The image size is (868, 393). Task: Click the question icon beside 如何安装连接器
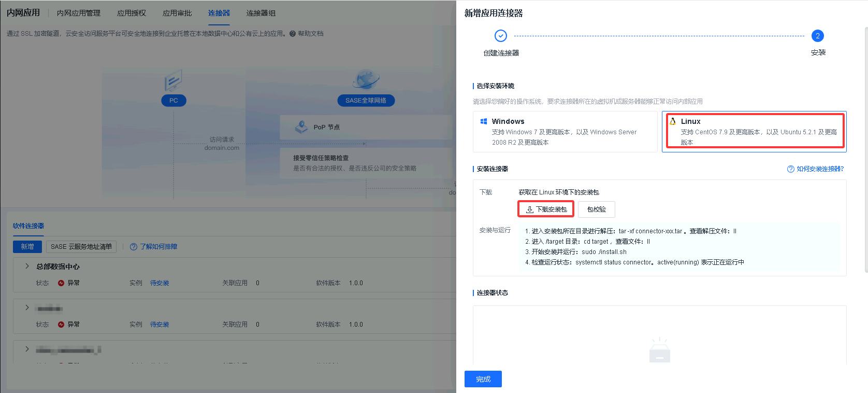point(791,169)
